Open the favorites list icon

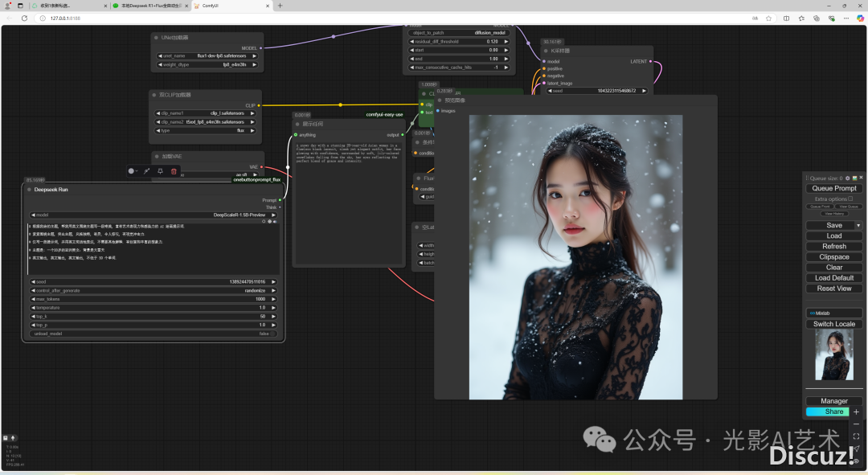click(801, 18)
